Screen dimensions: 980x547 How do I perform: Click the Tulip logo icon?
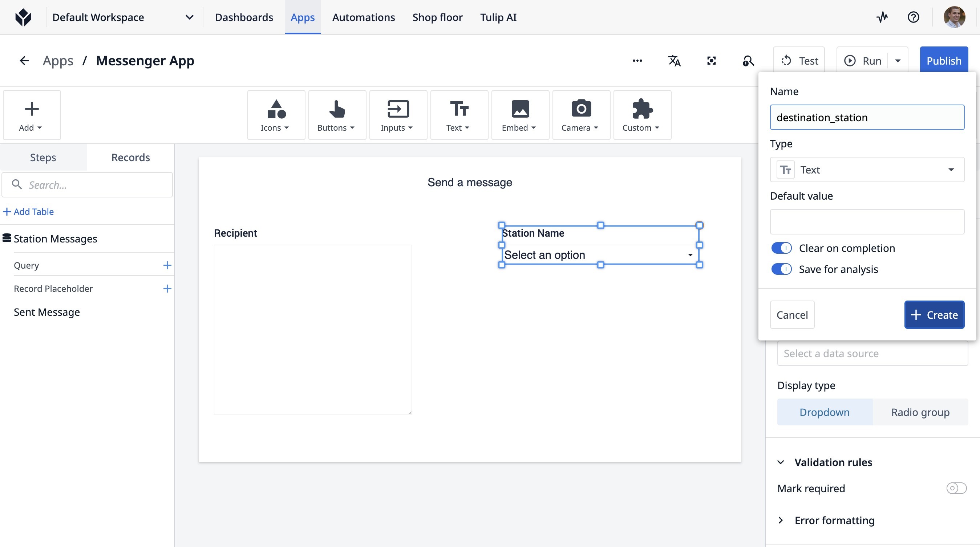coord(23,17)
